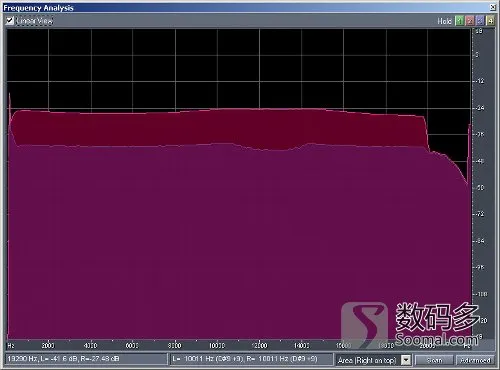Viewport: 500px width, 370px height.
Task: Click the red upper channel spectrum area
Action: click(x=217, y=127)
